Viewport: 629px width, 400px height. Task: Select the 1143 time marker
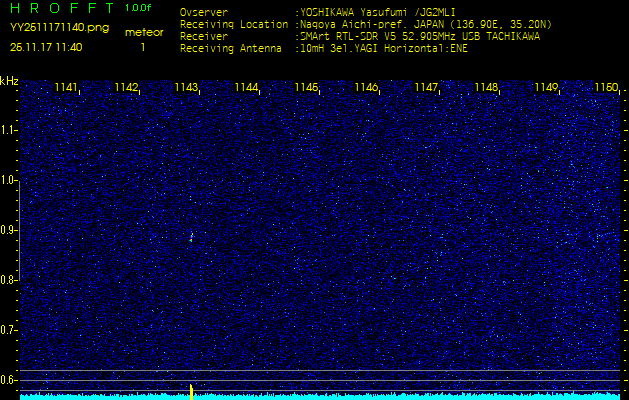[x=186, y=88]
